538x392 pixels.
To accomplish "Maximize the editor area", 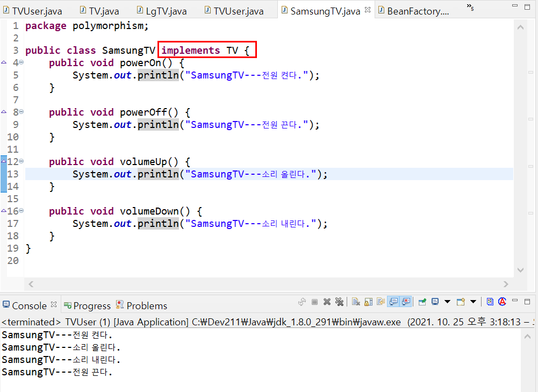I will pos(527,6).
